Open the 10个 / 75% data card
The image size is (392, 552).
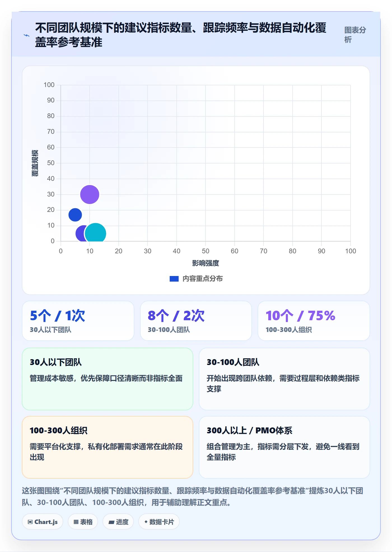point(314,321)
